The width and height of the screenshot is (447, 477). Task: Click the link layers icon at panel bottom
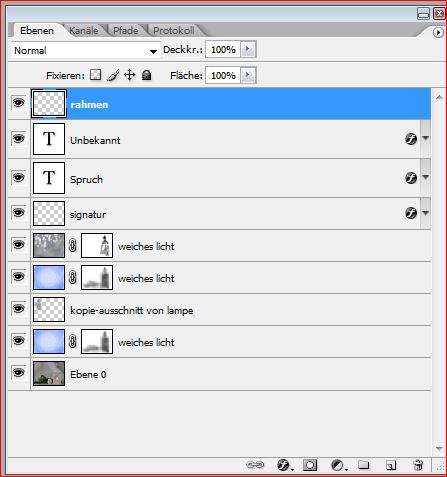[x=255, y=465]
